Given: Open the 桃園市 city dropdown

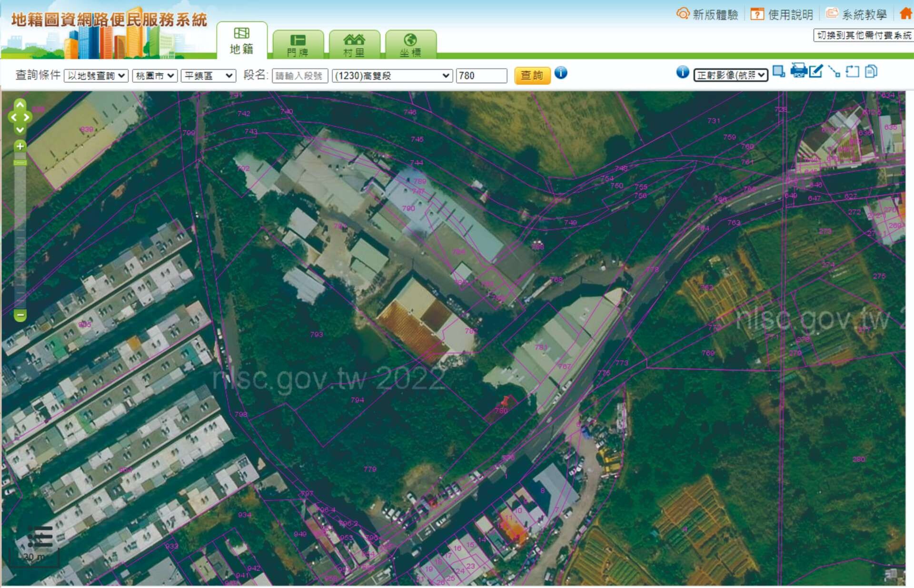Looking at the screenshot, I should tap(155, 76).
